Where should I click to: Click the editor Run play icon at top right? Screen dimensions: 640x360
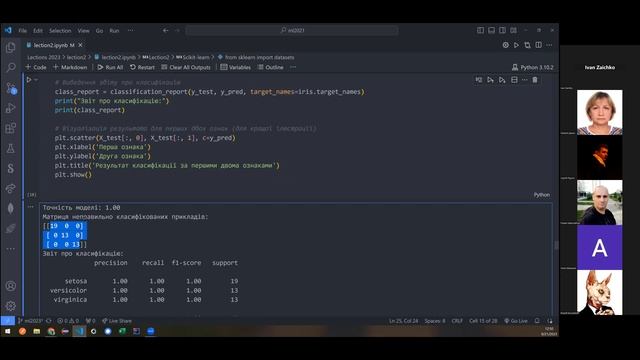point(516,45)
